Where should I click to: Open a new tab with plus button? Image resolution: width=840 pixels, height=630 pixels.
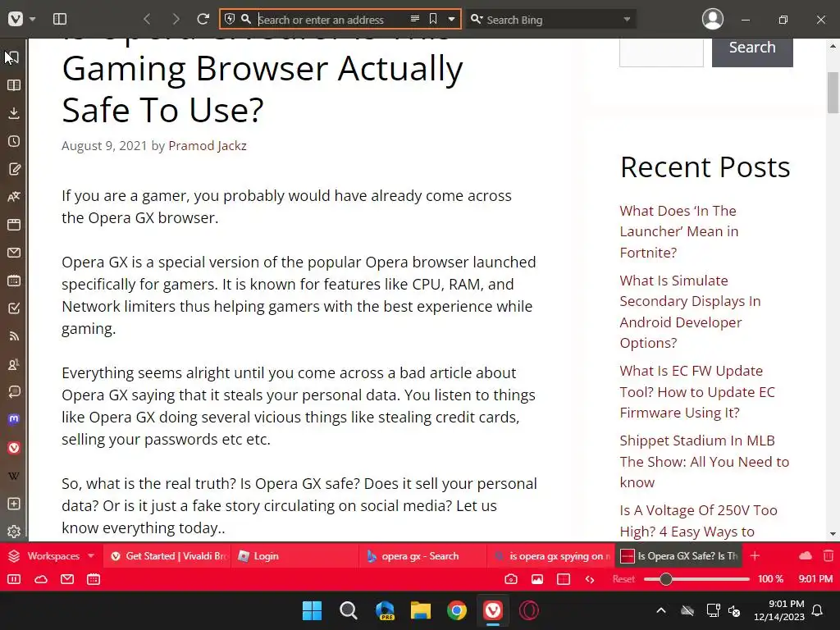tap(755, 556)
